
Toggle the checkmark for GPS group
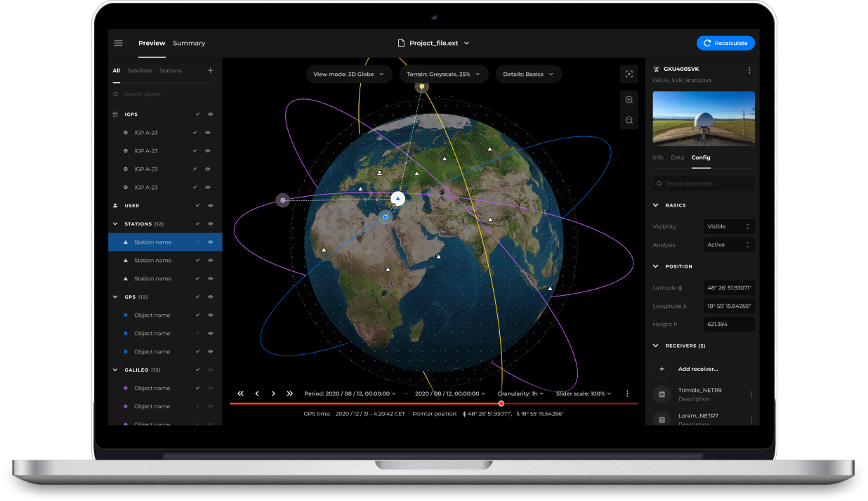click(x=197, y=297)
